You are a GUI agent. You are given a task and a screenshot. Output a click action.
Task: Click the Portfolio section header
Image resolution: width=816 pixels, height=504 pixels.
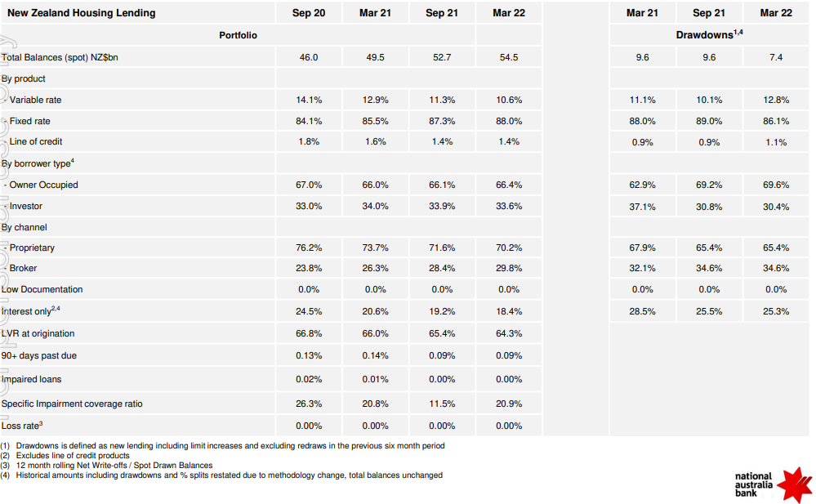pos(238,35)
